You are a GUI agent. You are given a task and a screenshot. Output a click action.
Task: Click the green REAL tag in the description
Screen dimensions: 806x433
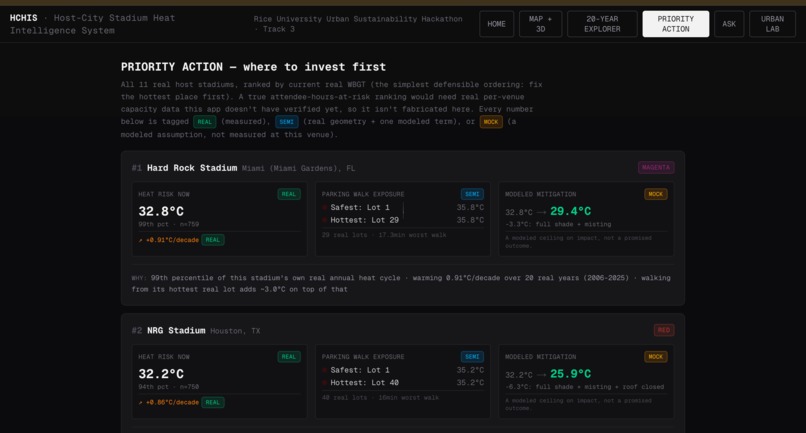click(205, 122)
